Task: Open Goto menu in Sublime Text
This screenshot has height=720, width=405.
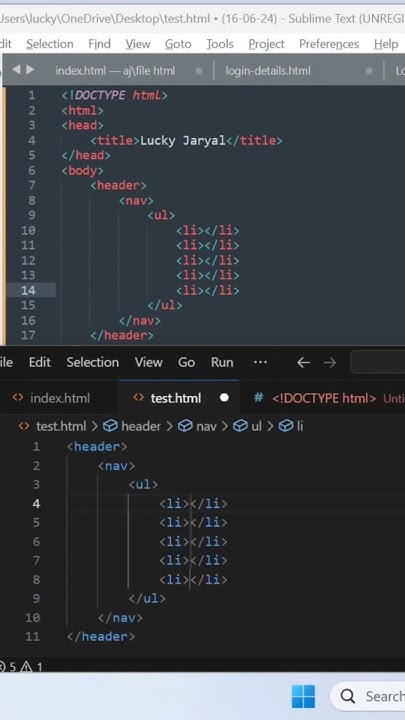Action: coord(178,44)
